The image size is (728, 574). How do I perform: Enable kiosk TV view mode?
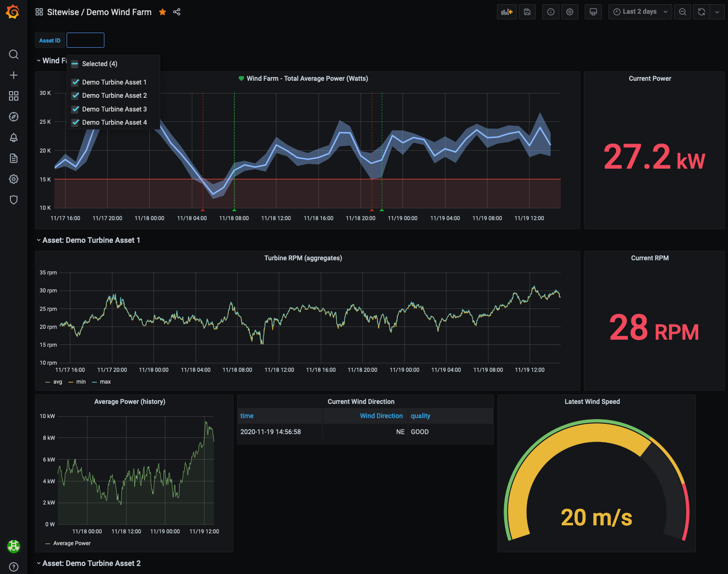(x=593, y=11)
